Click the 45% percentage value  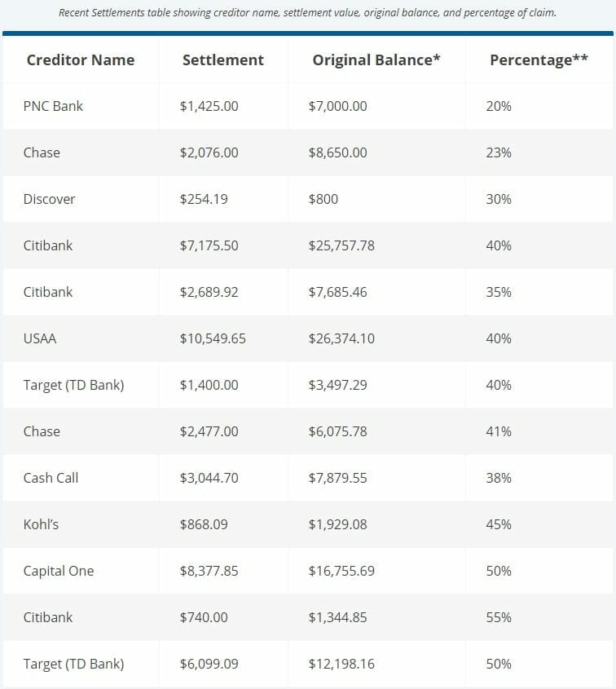click(498, 524)
